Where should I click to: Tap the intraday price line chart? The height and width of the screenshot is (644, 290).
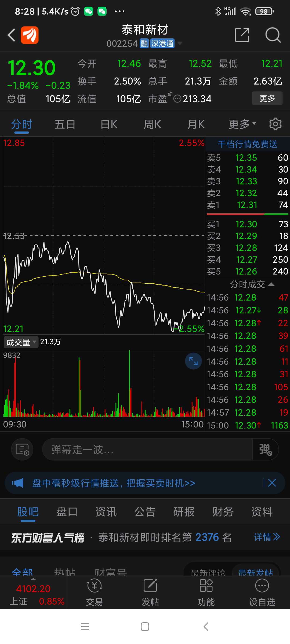tap(104, 236)
